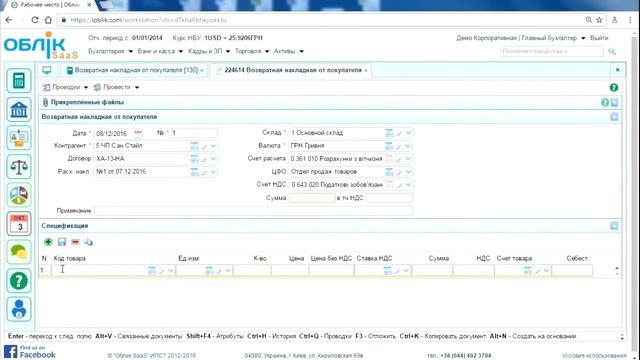Edit the Валюта field pencil icon

tap(399, 146)
